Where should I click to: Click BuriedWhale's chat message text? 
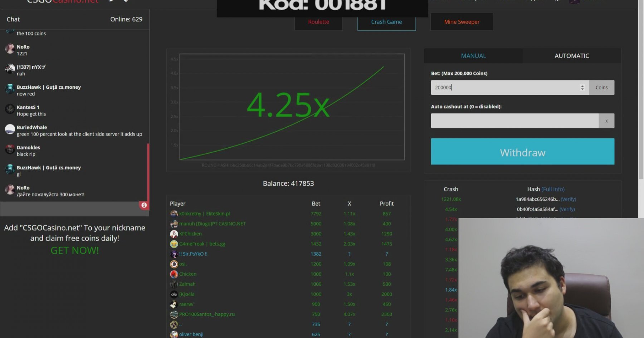pyautogui.click(x=79, y=134)
